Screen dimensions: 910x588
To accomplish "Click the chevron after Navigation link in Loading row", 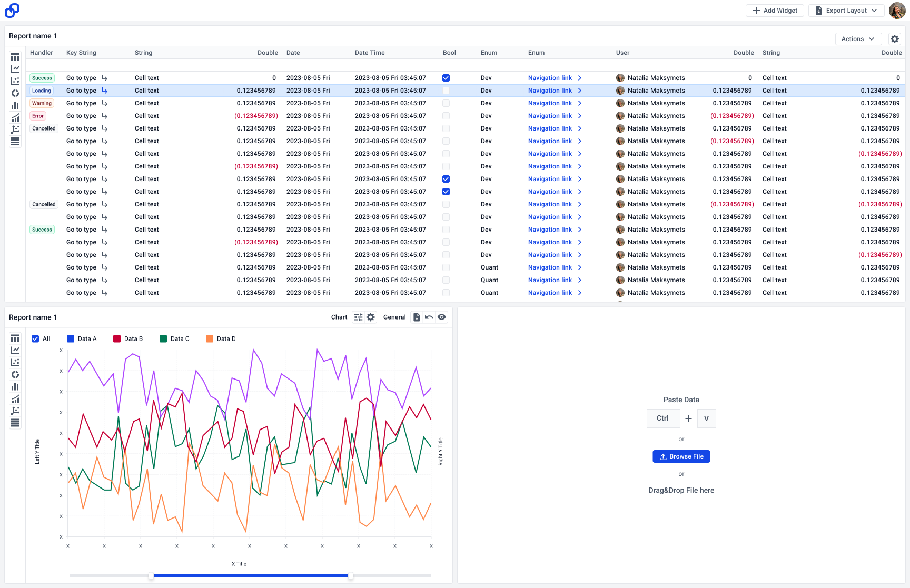I will click(580, 91).
